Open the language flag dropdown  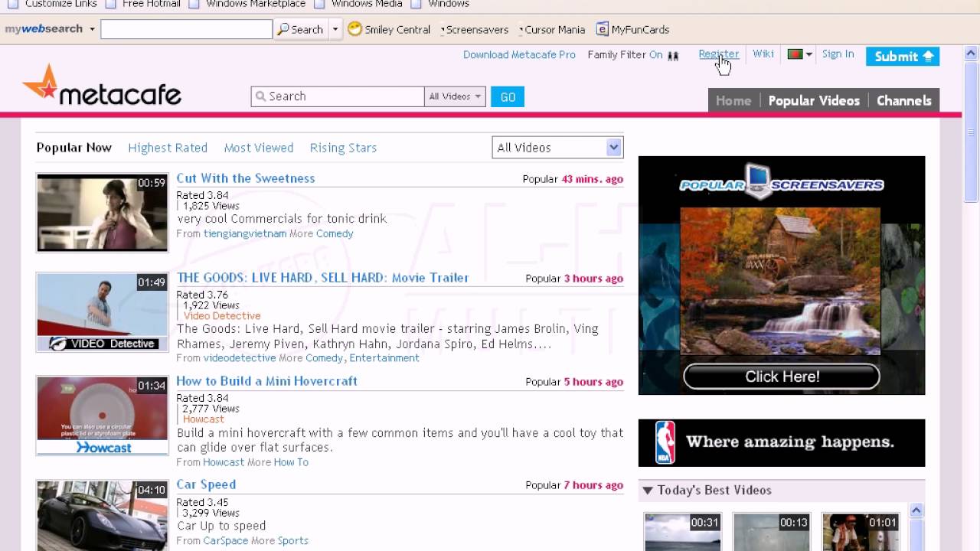(x=800, y=54)
